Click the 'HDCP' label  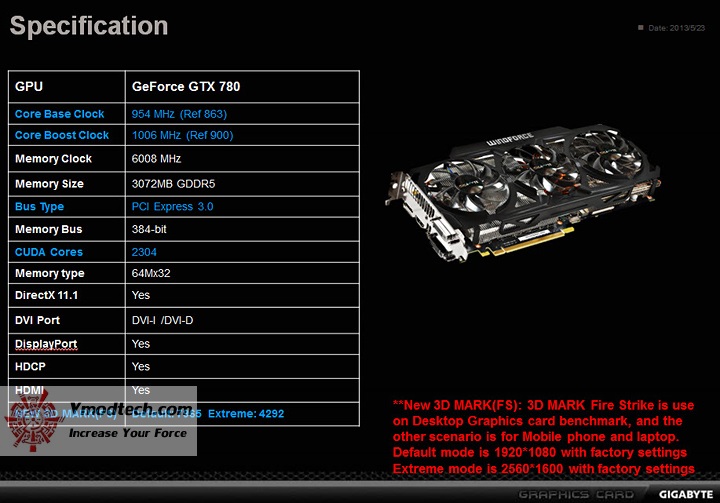[30, 367]
